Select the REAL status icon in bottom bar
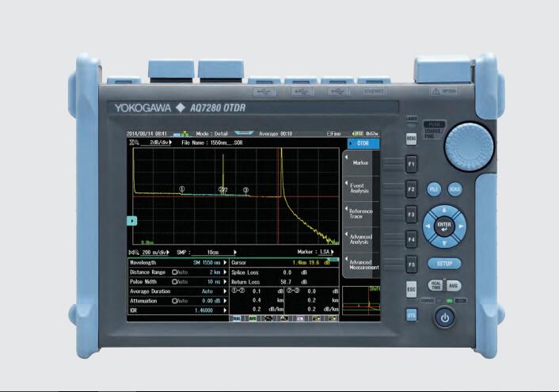This screenshot has height=392, width=559. click(237, 318)
